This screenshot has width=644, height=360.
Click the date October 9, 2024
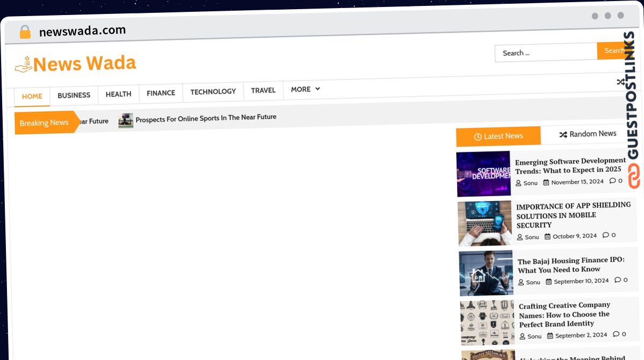pos(575,236)
